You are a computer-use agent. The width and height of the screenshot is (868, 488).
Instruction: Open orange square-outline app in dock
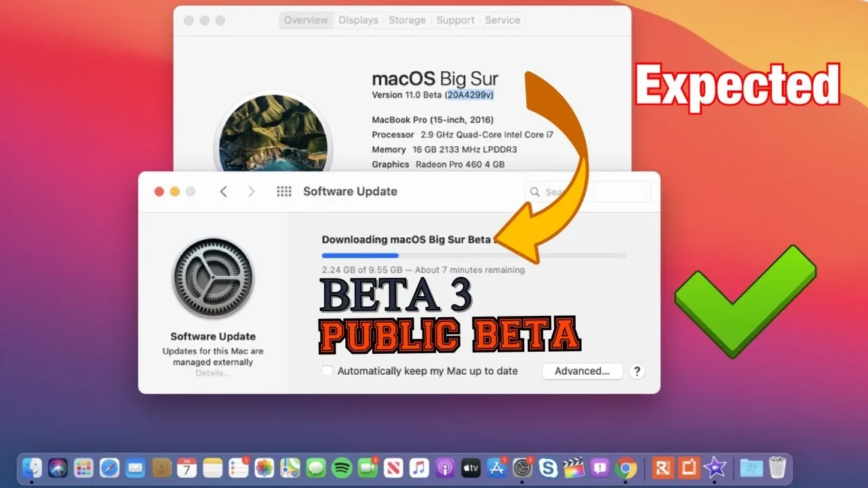[689, 468]
